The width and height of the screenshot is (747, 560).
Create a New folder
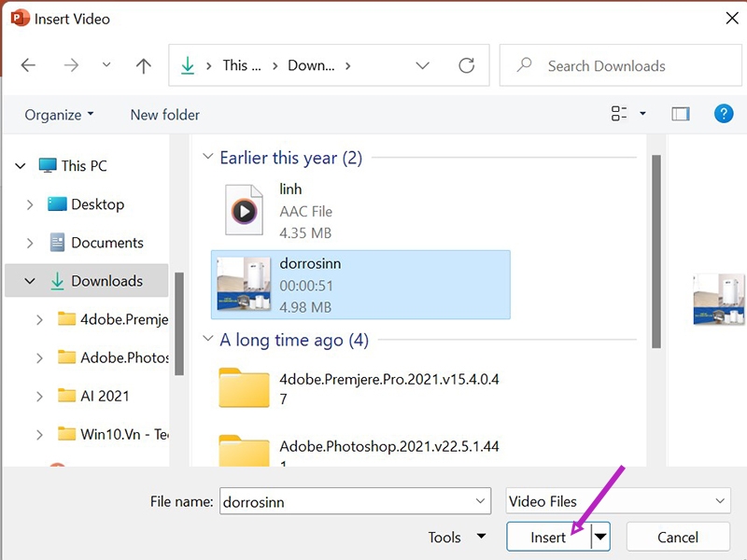[x=165, y=115]
